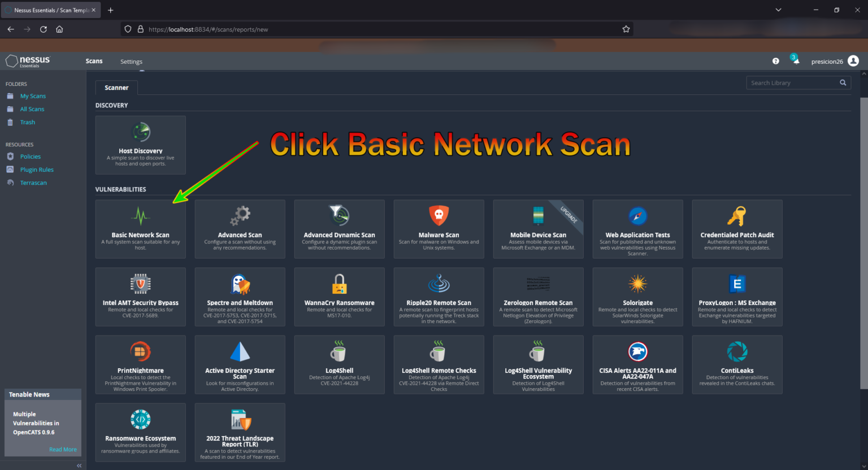
Task: Go to browser home page
Action: pyautogui.click(x=59, y=29)
